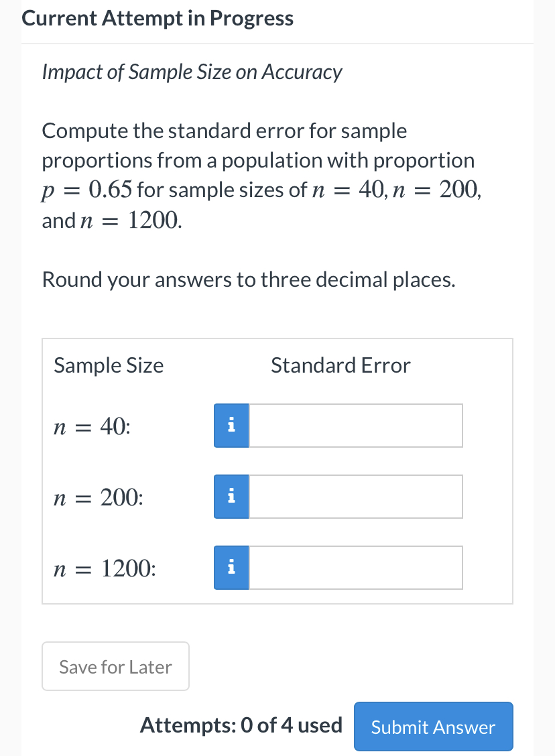This screenshot has width=555, height=756.
Task: Click the info icon beside the n = 200 field
Action: 231,496
